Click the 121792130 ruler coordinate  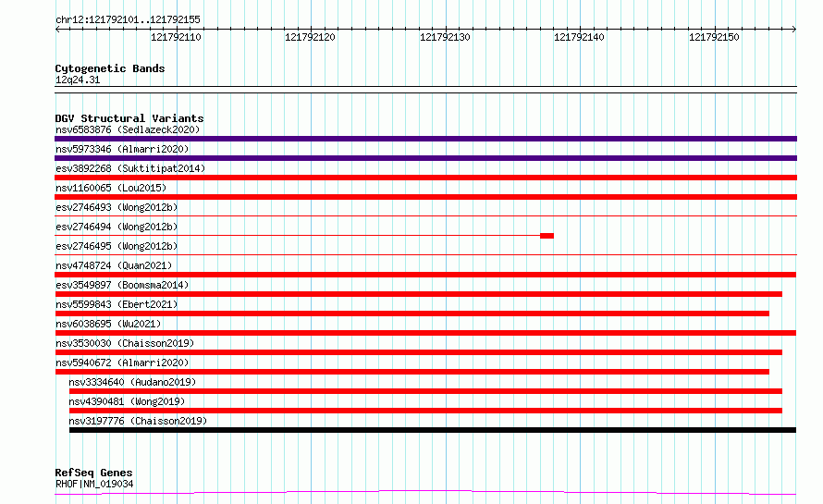445,37
